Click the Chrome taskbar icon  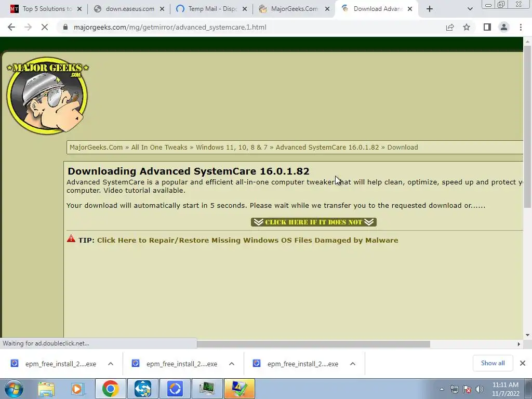click(x=110, y=389)
